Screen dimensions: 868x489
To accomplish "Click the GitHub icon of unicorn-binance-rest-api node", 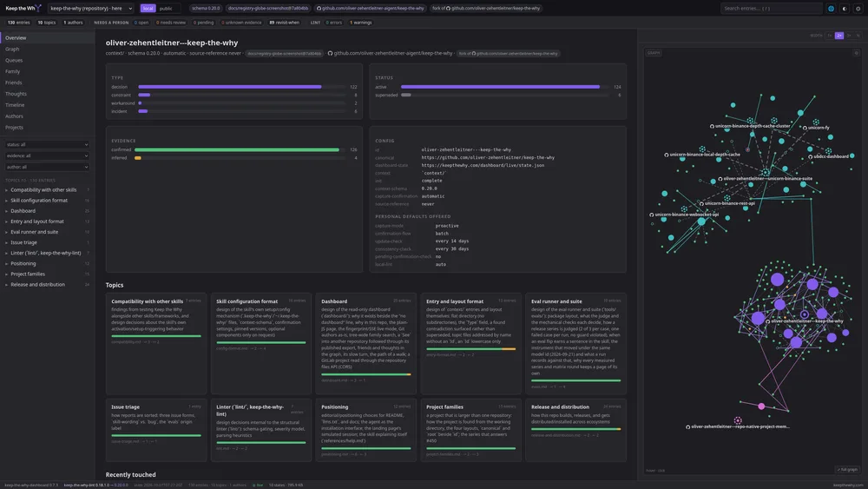I will pyautogui.click(x=701, y=203).
